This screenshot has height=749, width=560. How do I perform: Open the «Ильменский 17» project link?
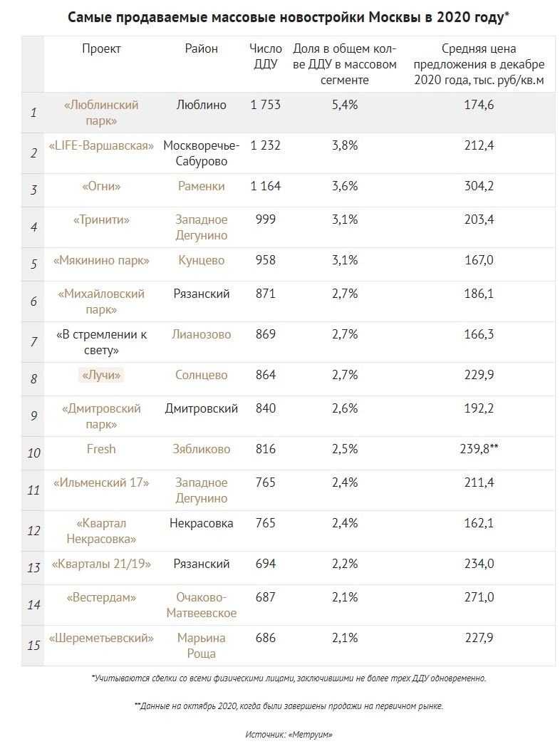101,482
